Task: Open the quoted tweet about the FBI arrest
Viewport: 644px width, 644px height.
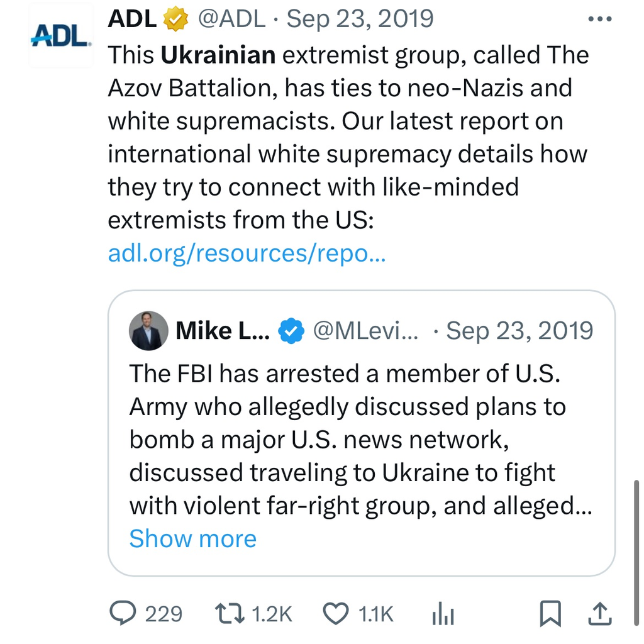Action: pyautogui.click(x=361, y=440)
